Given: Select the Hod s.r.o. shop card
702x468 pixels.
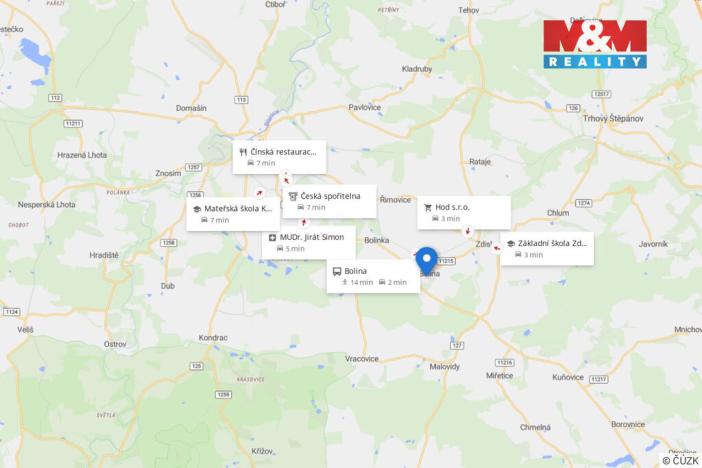Looking at the screenshot, I should pos(464,213).
